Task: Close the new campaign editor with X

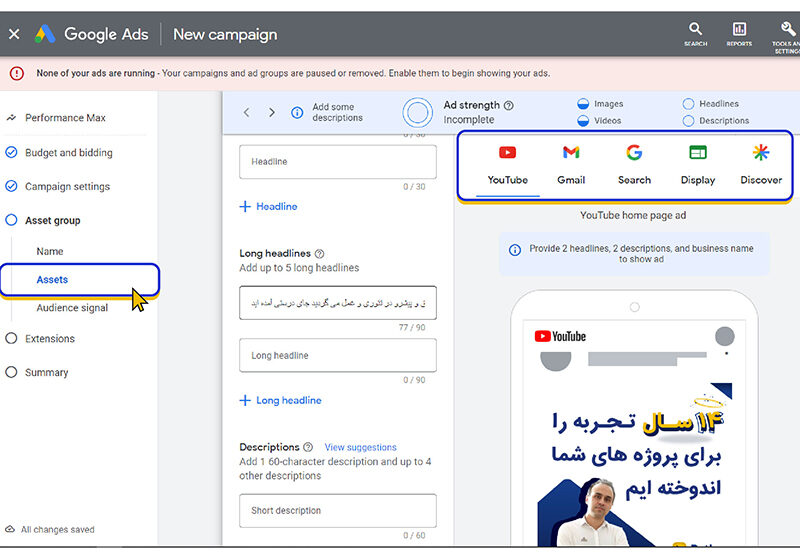Action: click(x=14, y=34)
